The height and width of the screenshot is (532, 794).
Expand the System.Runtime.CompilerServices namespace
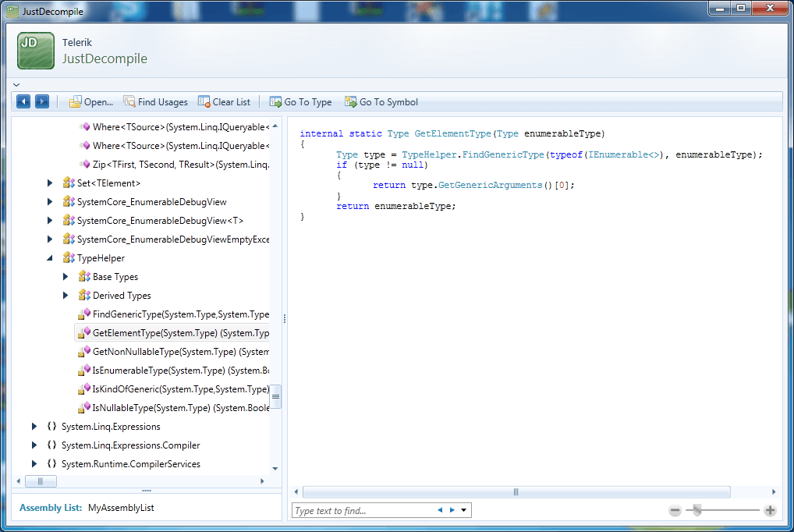[34, 464]
